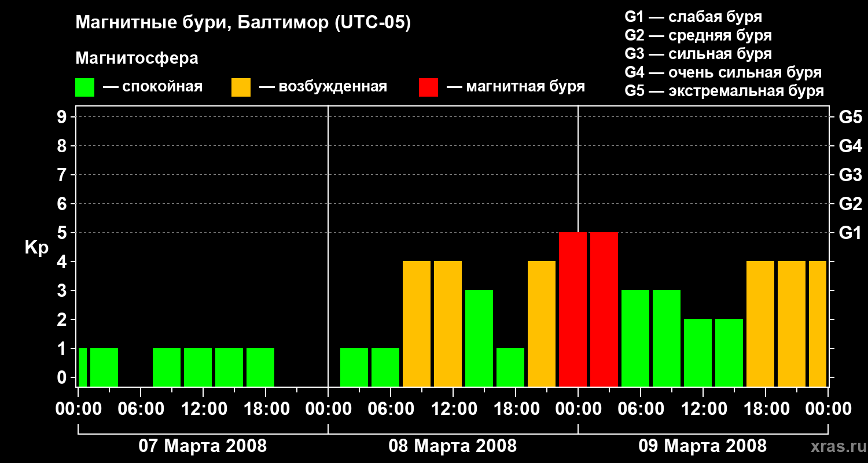Click the 'G1' right-axis label
The image size is (868, 463).
[850, 233]
